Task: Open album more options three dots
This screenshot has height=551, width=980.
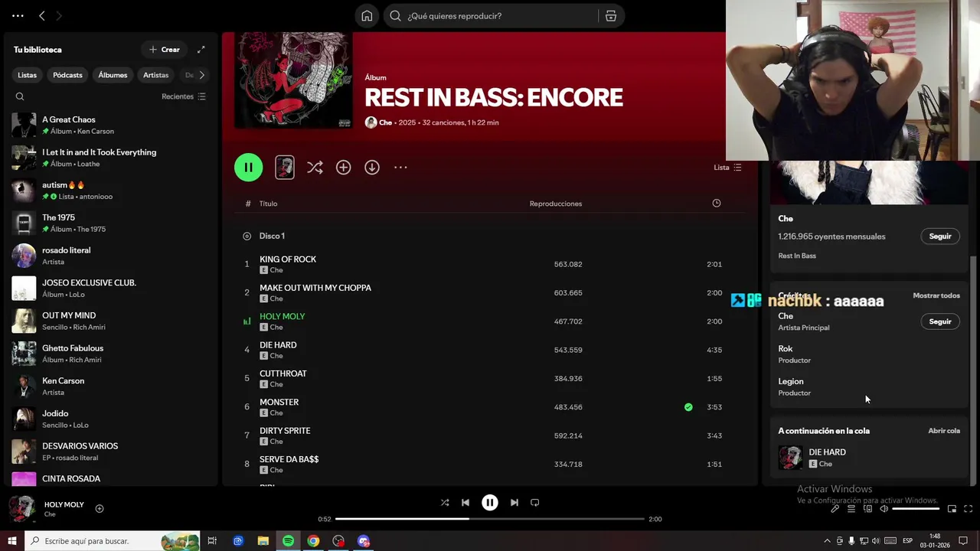Action: point(400,168)
